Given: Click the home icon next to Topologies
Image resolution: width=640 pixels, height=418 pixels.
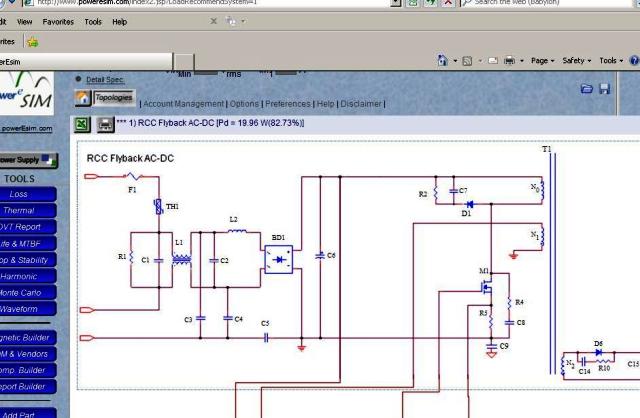Looking at the screenshot, I should pyautogui.click(x=82, y=98).
